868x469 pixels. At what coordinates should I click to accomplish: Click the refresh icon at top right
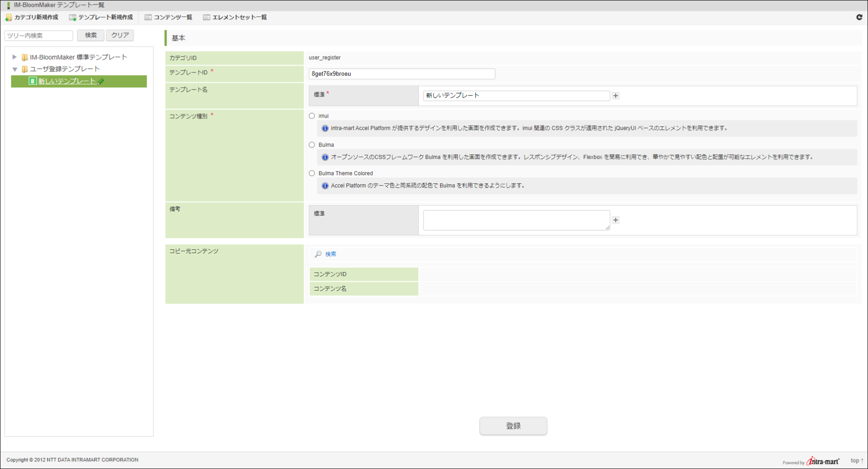click(859, 17)
